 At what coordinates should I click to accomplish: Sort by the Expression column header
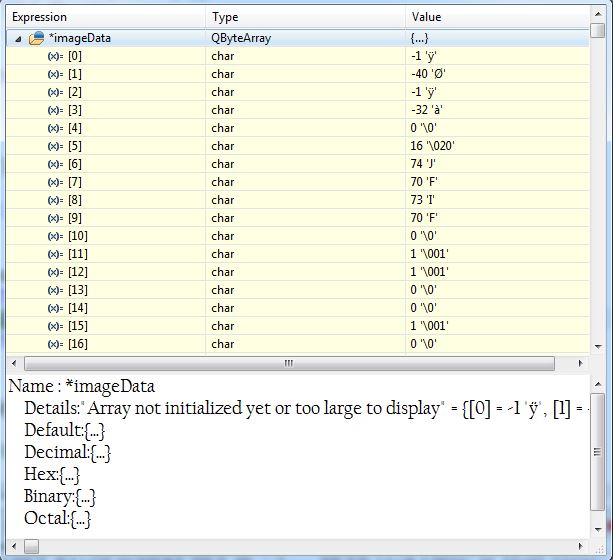pyautogui.click(x=106, y=17)
